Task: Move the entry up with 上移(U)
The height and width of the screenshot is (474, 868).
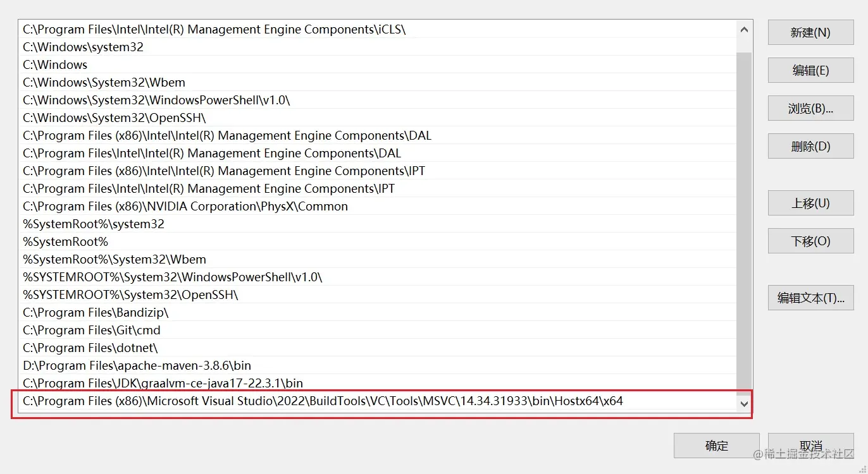Action: tap(810, 203)
